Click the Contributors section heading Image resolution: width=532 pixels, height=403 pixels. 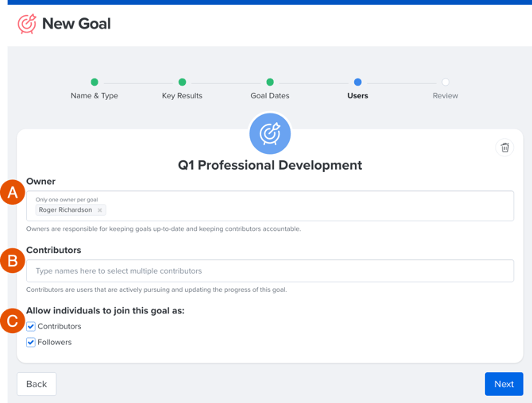[x=54, y=250]
